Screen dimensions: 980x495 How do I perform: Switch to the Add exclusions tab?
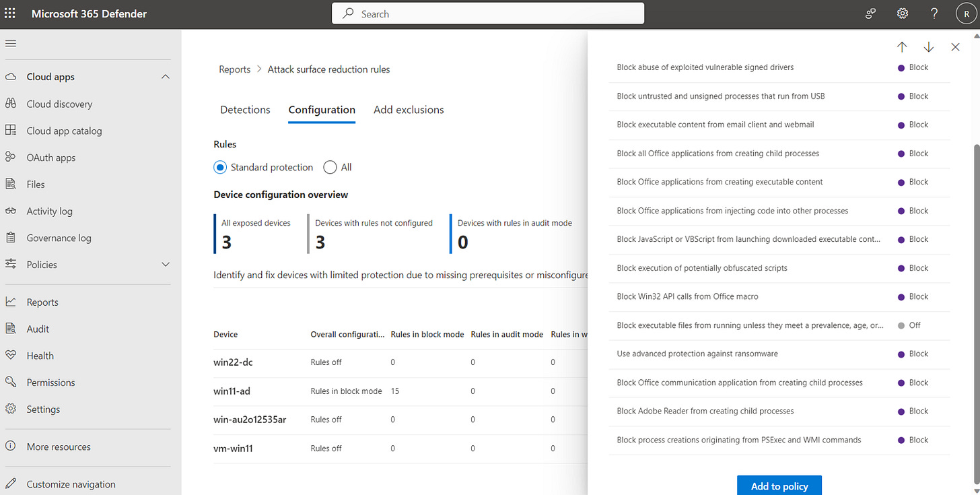pyautogui.click(x=409, y=110)
